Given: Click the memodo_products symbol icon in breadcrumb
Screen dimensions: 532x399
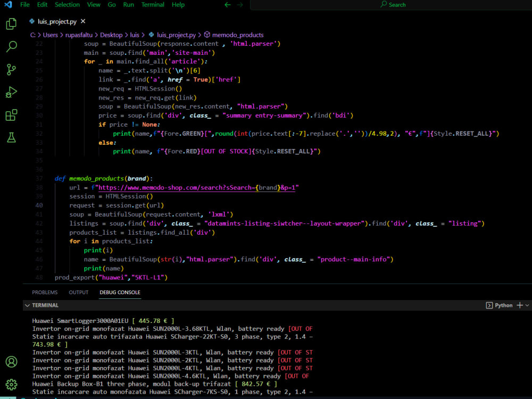Looking at the screenshot, I should [207, 35].
